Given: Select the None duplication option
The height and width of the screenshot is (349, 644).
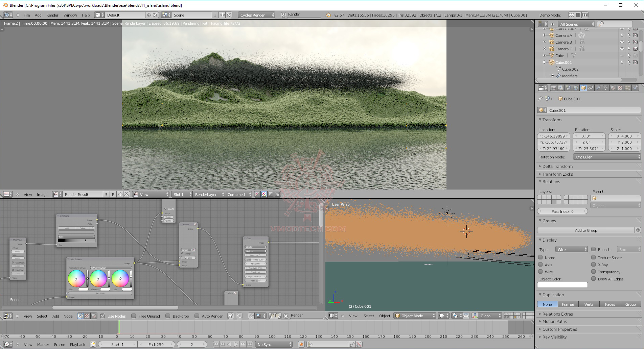Looking at the screenshot, I should pyautogui.click(x=547, y=304).
